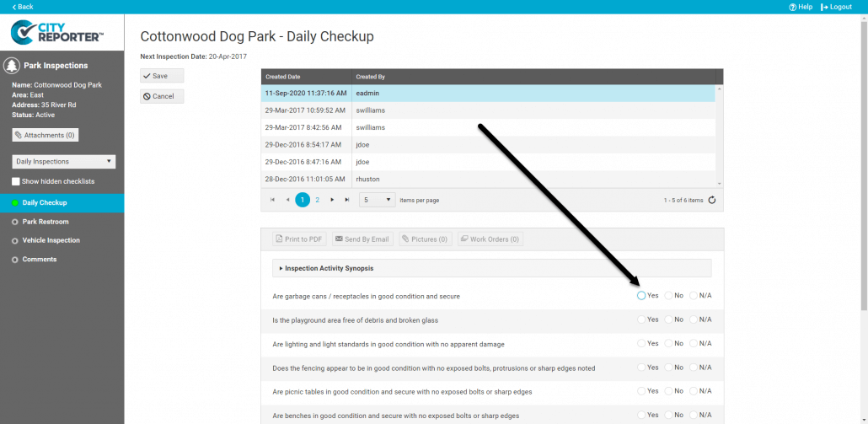Open the items per page dropdown
This screenshot has height=424, width=868.
tap(377, 200)
